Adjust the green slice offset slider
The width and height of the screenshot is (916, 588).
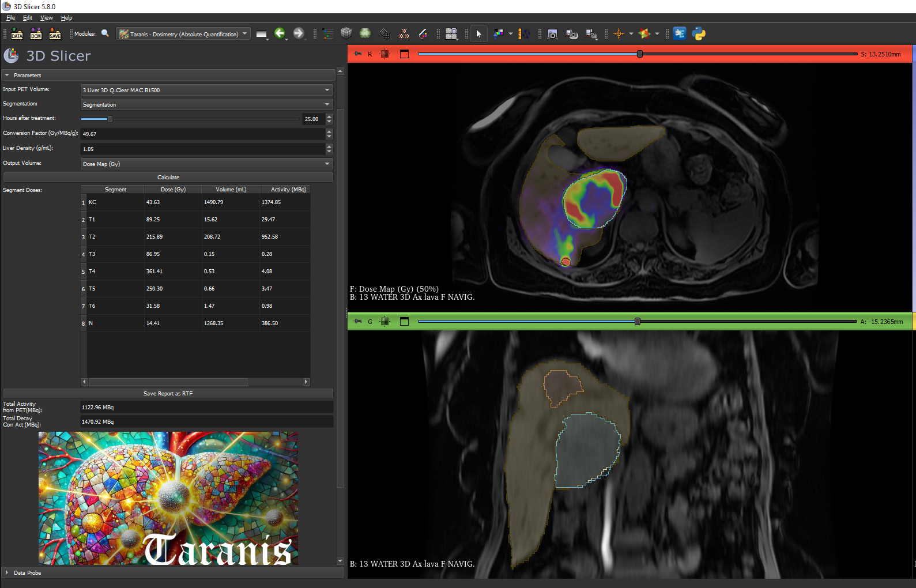(x=638, y=321)
